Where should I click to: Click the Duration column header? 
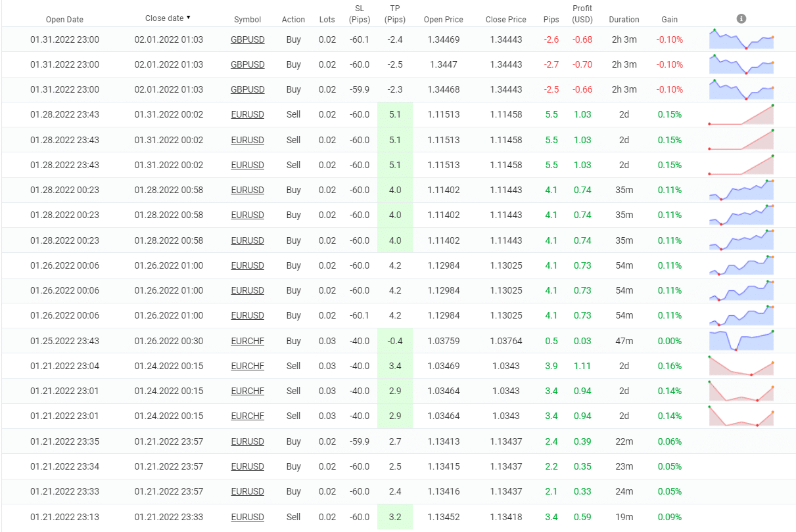624,20
